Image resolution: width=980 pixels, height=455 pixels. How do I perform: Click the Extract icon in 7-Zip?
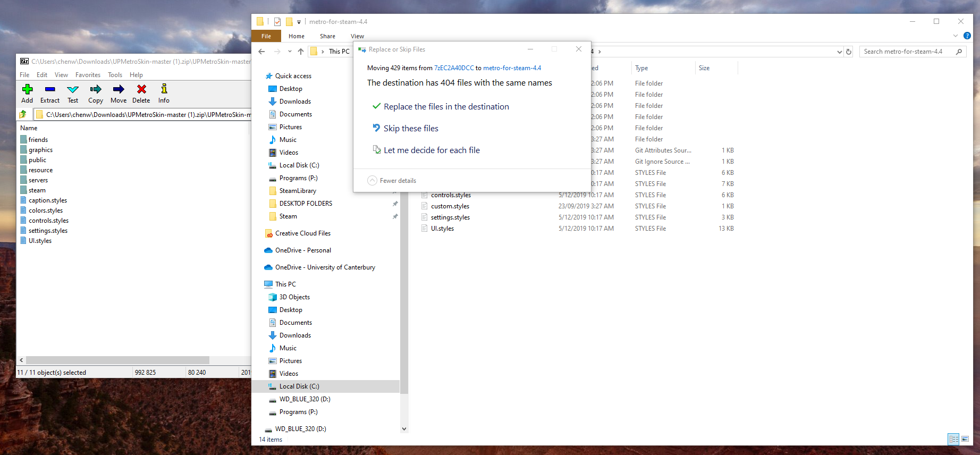coord(50,94)
